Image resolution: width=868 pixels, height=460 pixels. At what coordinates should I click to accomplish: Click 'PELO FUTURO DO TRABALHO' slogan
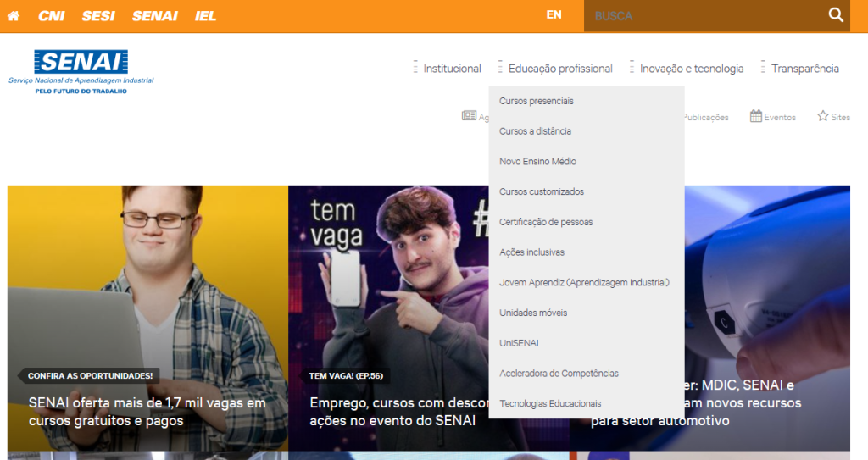point(81,91)
